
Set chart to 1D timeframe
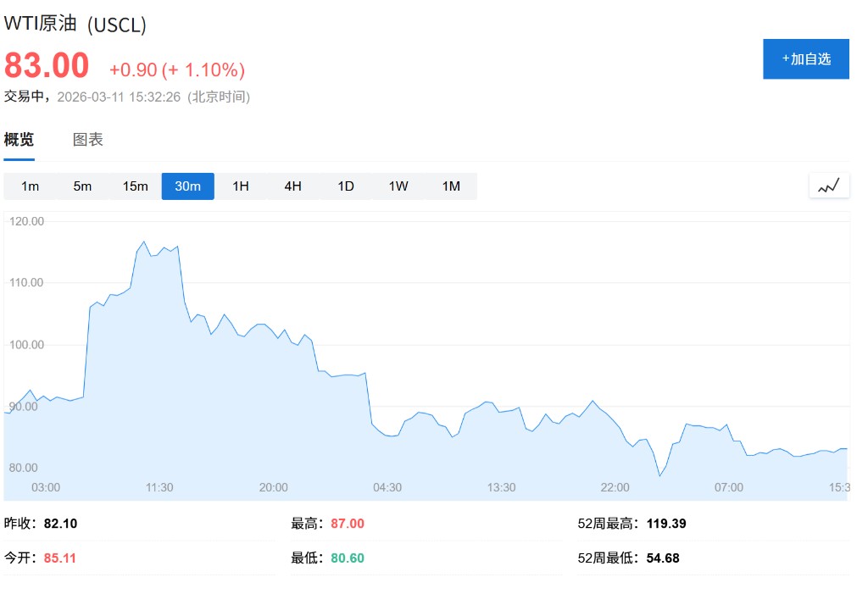pos(346,186)
